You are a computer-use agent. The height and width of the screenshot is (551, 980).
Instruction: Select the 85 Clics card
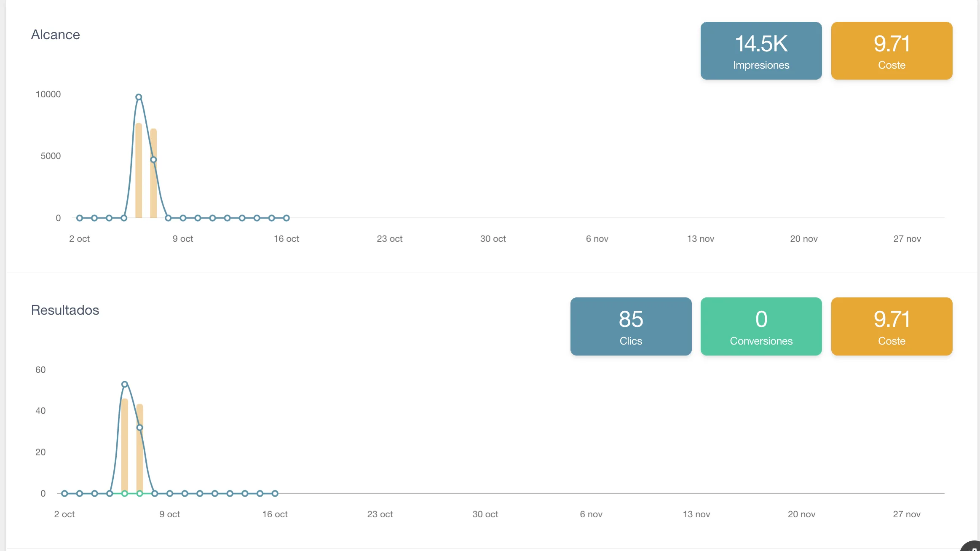click(x=631, y=326)
